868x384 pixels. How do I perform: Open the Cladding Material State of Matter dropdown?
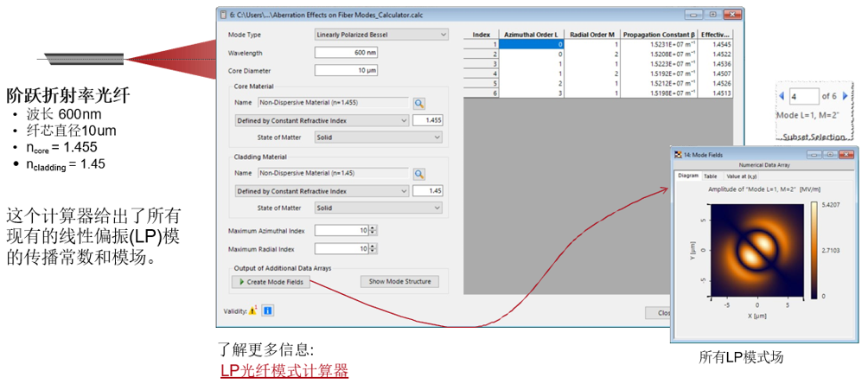[x=379, y=208]
